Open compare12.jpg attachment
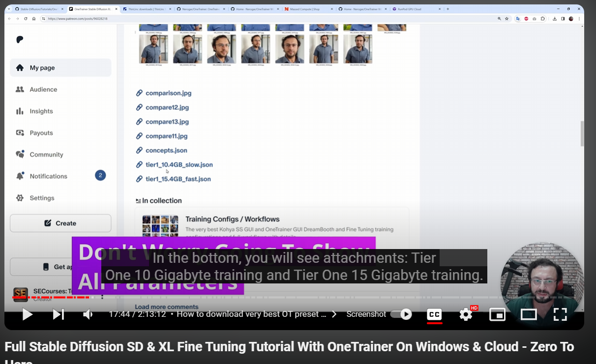Viewport: 596px width, 364px height. (167, 107)
